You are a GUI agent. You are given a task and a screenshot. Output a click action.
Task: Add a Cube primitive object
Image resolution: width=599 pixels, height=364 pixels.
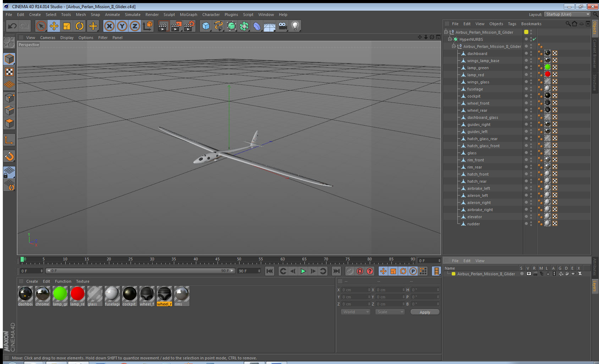pos(206,26)
